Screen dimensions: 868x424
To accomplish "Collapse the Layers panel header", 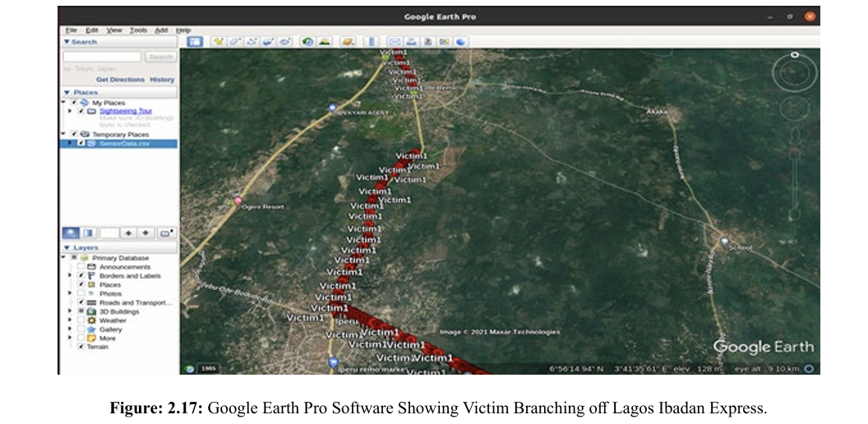I will coord(67,247).
